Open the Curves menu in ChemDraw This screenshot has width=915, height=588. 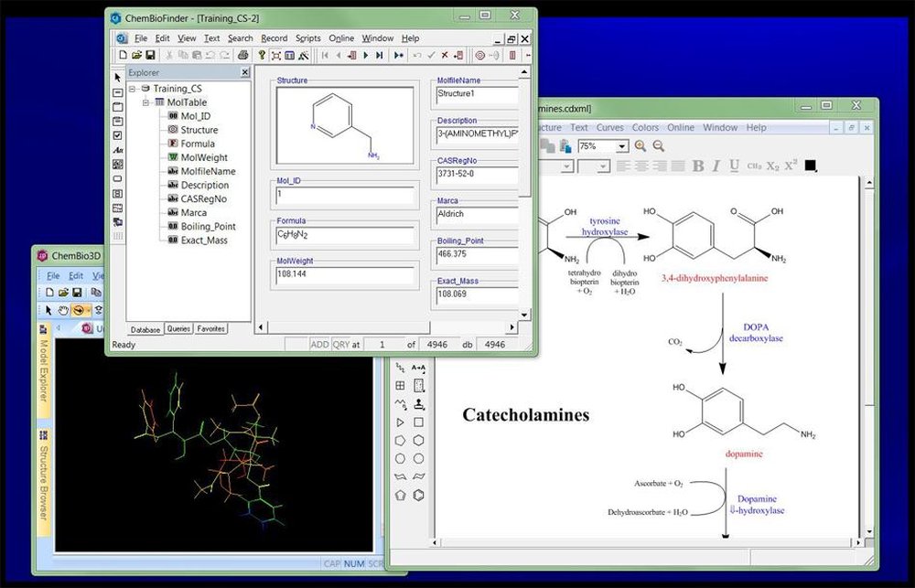pos(611,127)
